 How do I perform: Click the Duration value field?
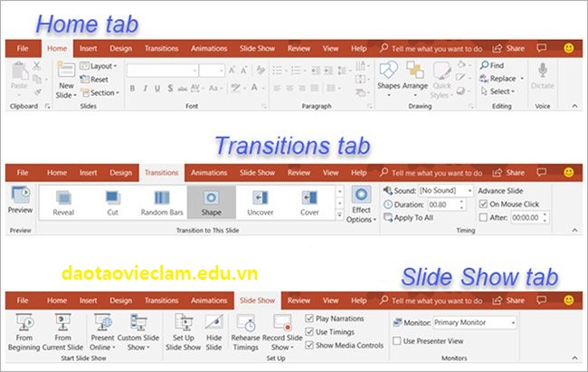click(442, 205)
